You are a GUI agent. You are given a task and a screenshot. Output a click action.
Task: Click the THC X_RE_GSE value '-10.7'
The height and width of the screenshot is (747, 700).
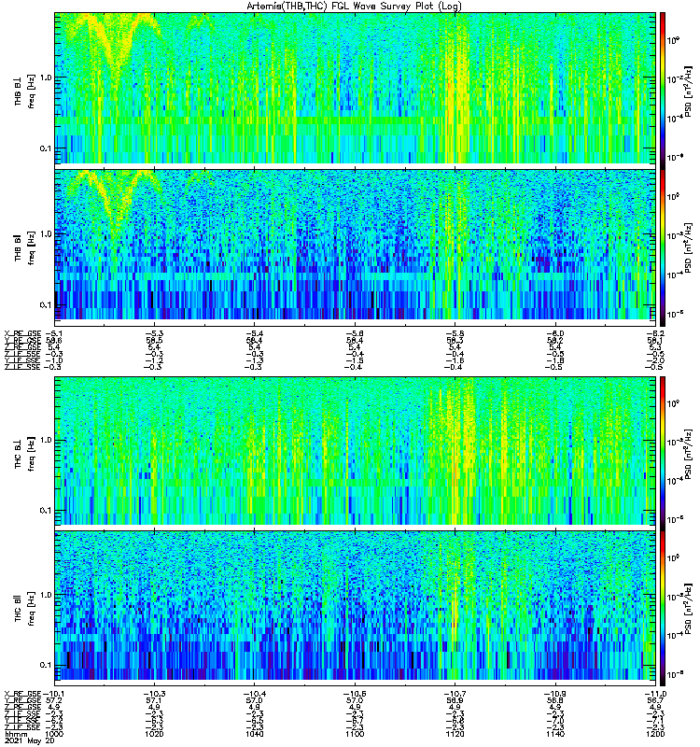[455, 694]
